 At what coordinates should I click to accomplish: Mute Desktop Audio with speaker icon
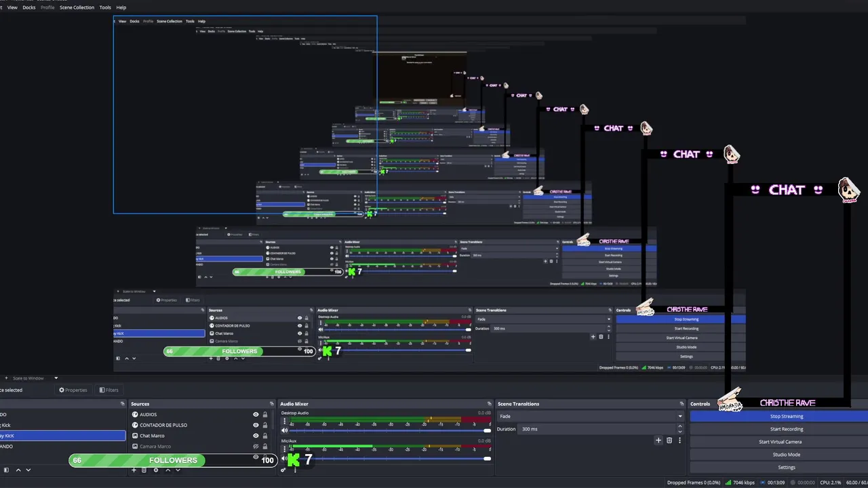pos(284,430)
